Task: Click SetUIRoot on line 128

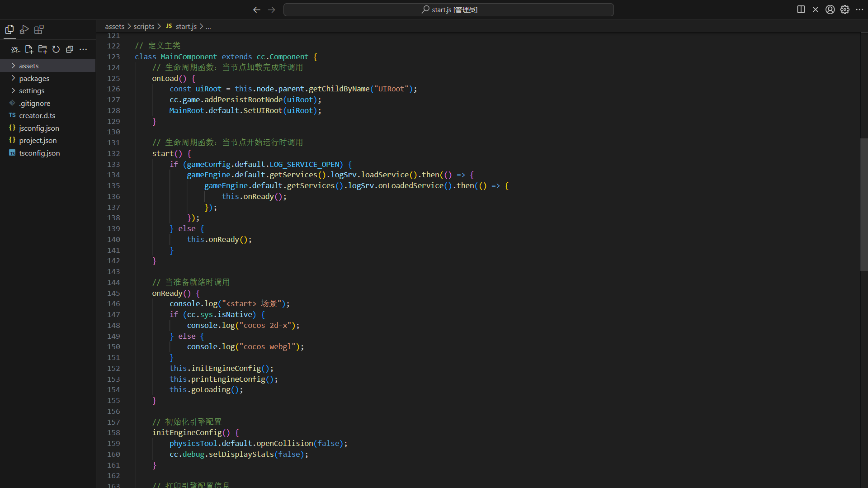Action: 263,111
